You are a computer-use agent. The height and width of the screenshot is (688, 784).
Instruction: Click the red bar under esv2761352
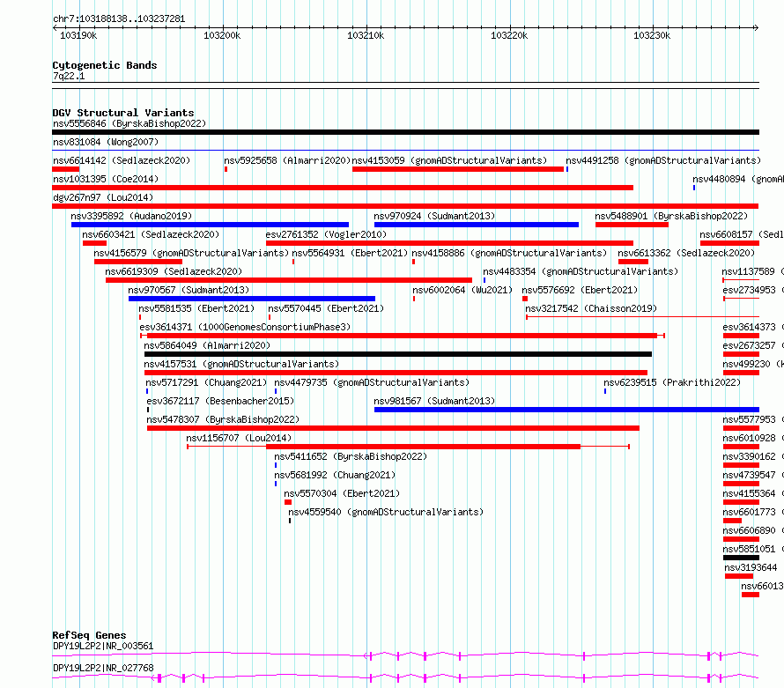pos(449,243)
